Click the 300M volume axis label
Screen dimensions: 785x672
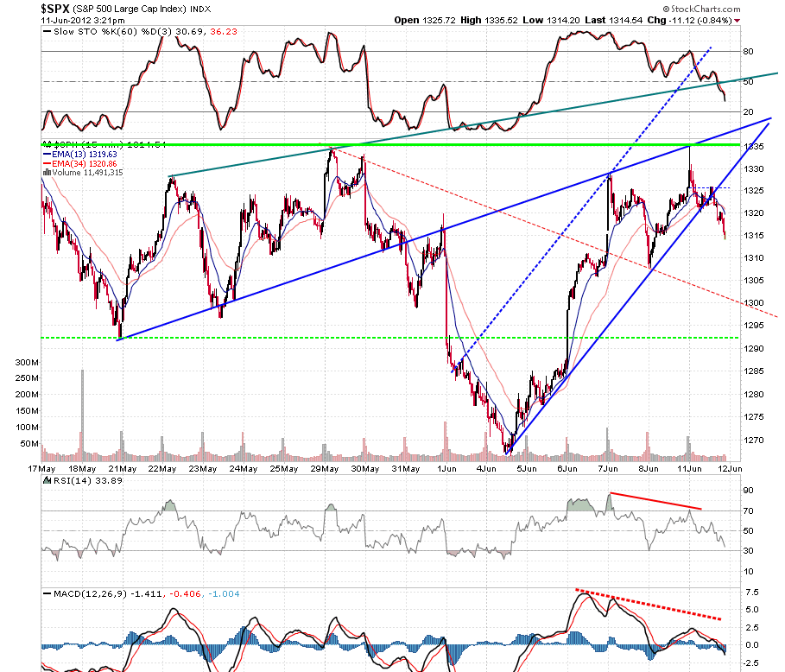click(x=27, y=363)
